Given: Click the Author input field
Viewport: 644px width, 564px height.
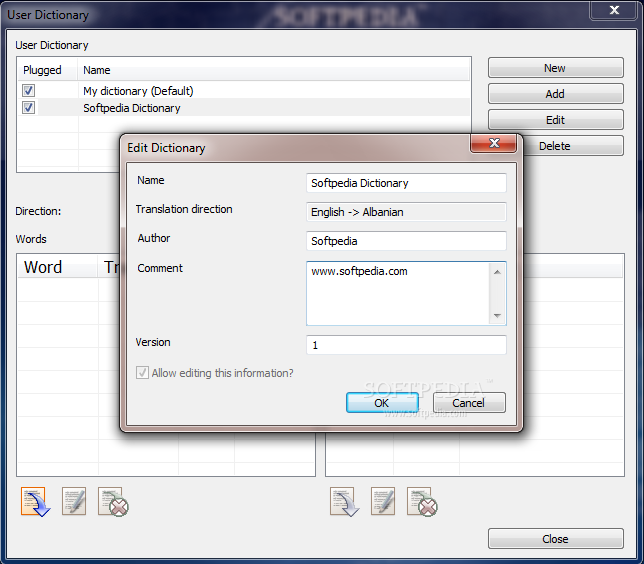Looking at the screenshot, I should pos(406,241).
